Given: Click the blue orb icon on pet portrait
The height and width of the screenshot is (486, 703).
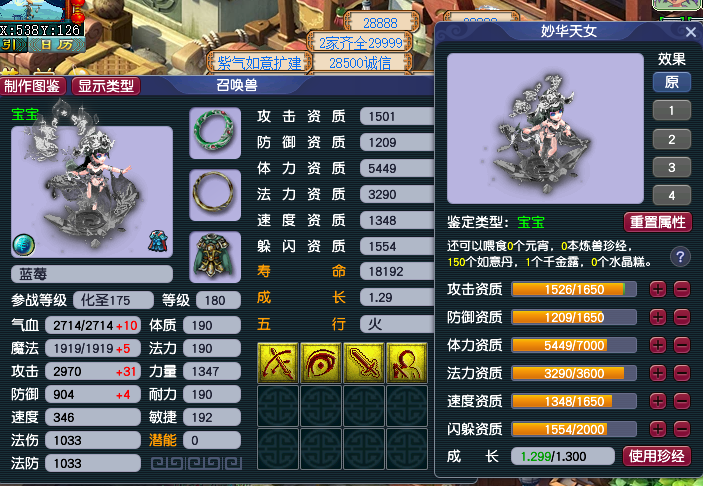Looking at the screenshot, I should coord(23,244).
